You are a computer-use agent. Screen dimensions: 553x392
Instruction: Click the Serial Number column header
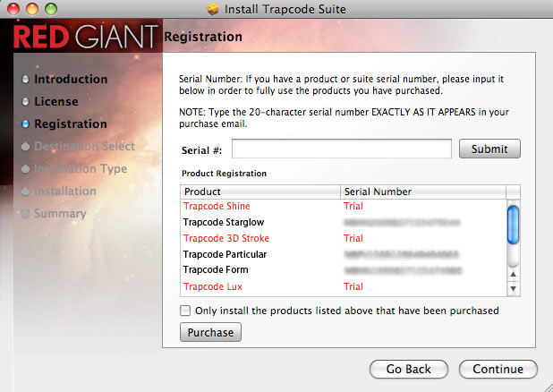tap(423, 192)
